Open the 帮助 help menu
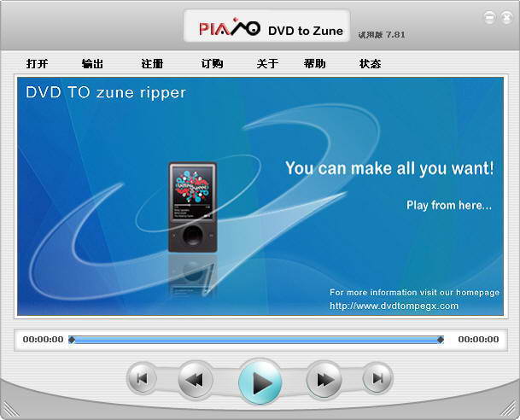The image size is (520, 420). coord(314,63)
